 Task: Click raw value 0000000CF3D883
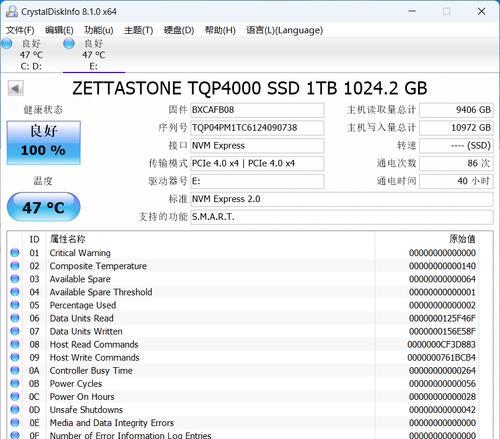[x=441, y=345]
